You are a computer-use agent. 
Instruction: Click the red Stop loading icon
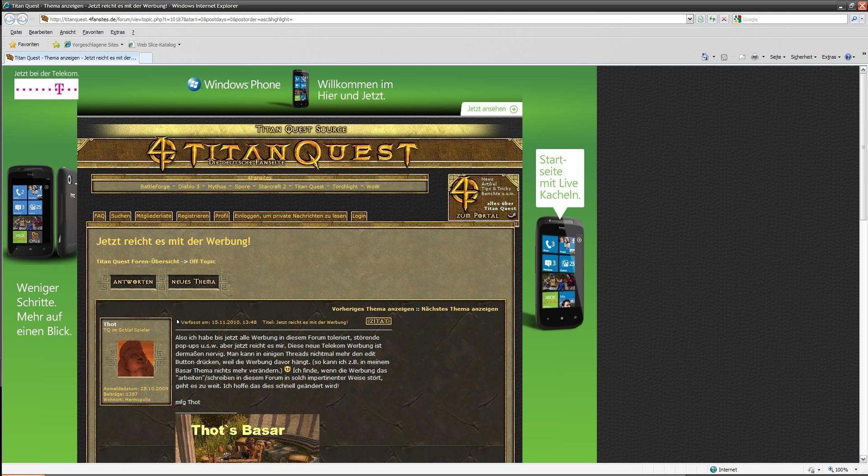click(x=724, y=19)
